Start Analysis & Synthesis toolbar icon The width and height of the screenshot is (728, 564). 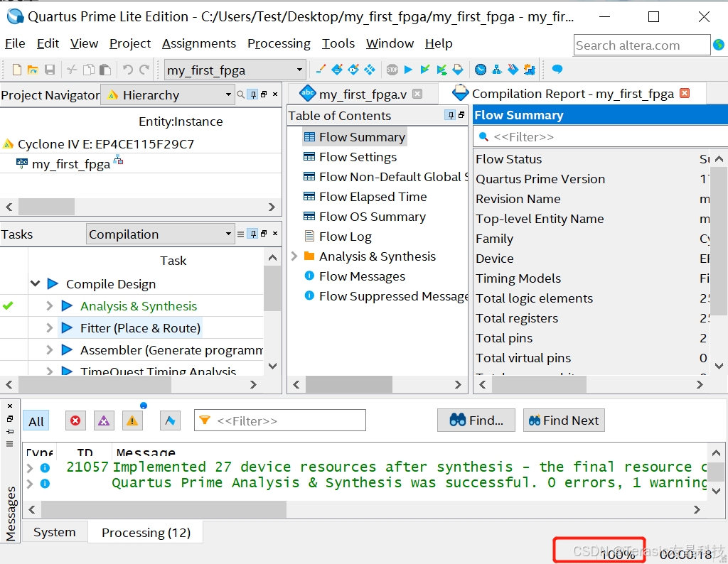coord(425,70)
